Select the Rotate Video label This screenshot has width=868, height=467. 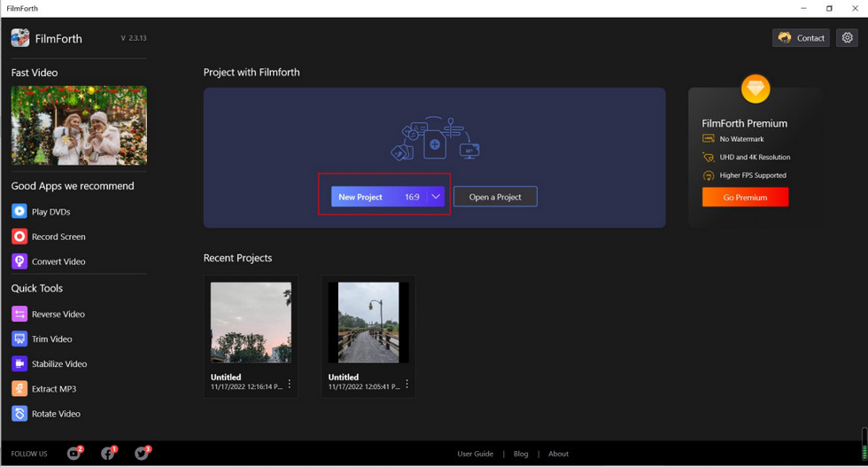[56, 414]
